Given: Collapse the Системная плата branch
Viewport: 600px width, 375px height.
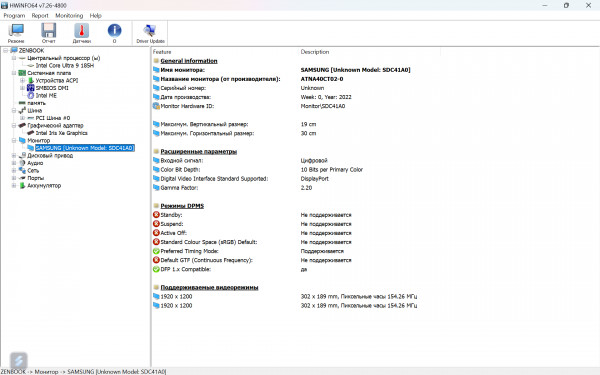Looking at the screenshot, I should 14,73.
